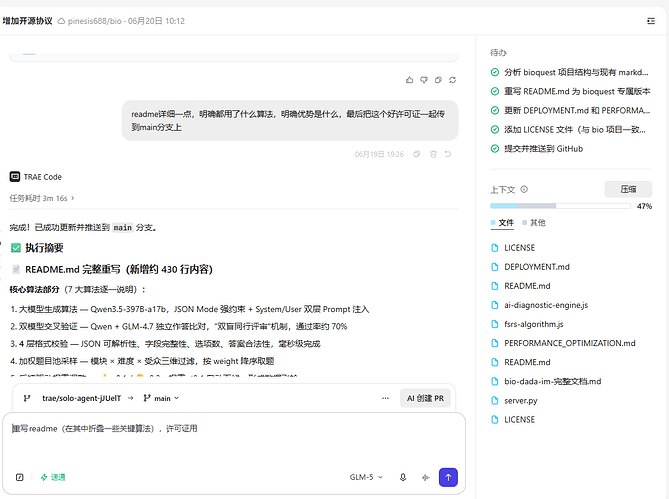
Task: Give a thumbs down to the reply
Action: click(424, 80)
